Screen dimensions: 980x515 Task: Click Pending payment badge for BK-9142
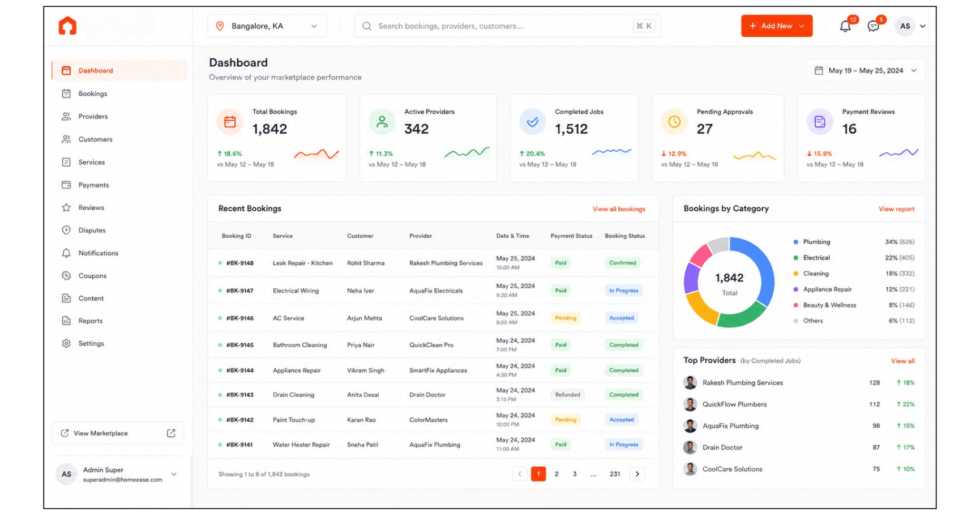566,420
